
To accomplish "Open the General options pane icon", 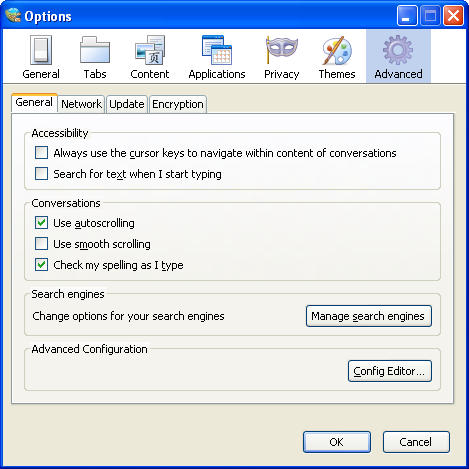I will coord(41,57).
